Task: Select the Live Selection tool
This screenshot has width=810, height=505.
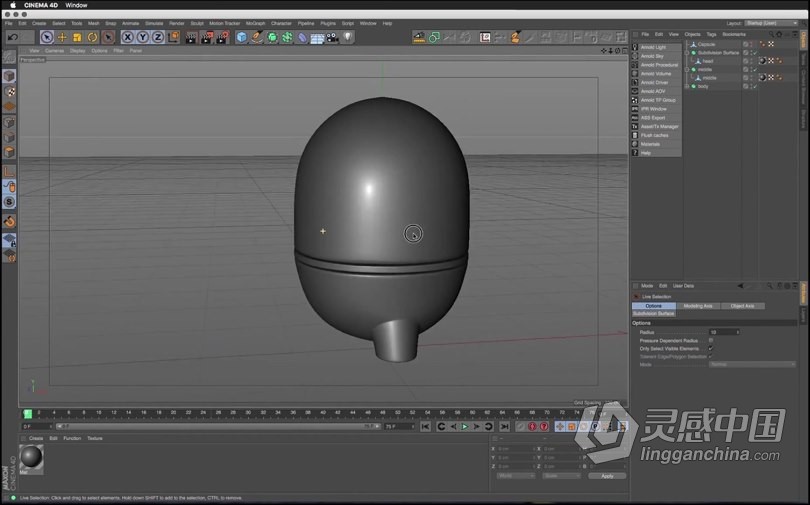Action: [x=47, y=37]
